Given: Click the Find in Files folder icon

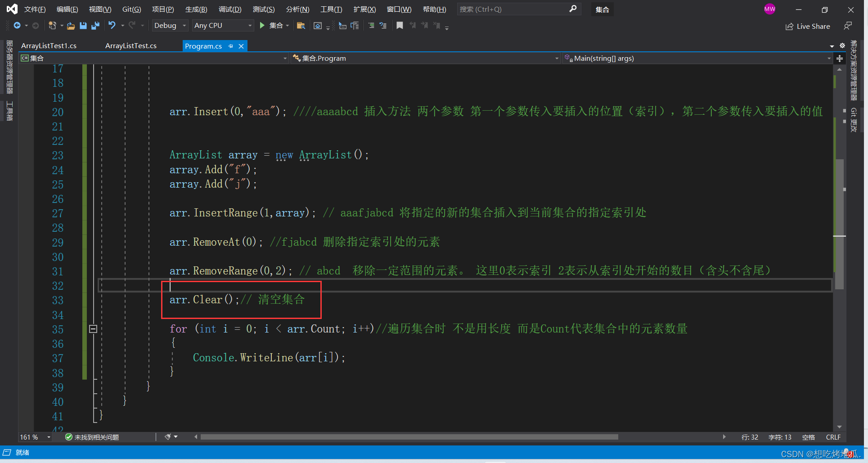Looking at the screenshot, I should pyautogui.click(x=301, y=26).
